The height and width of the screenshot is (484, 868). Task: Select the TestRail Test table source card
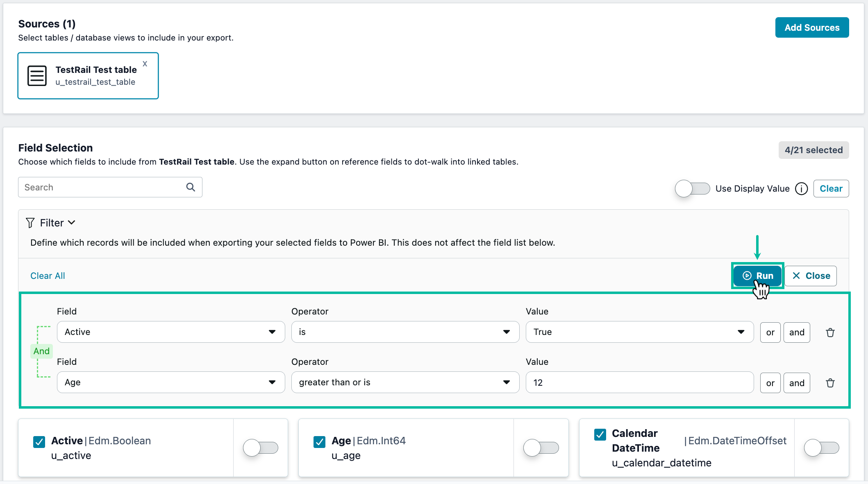click(x=88, y=76)
